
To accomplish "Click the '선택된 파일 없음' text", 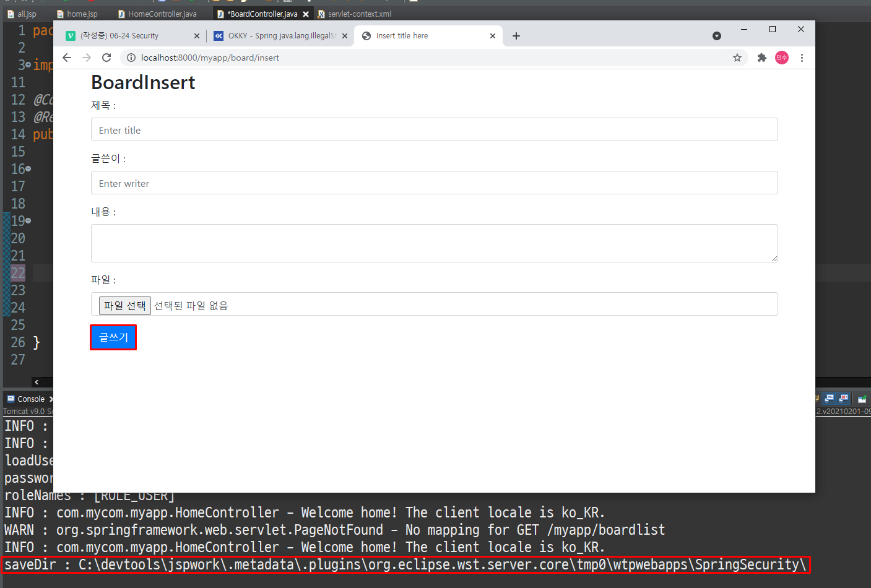I will coord(191,305).
